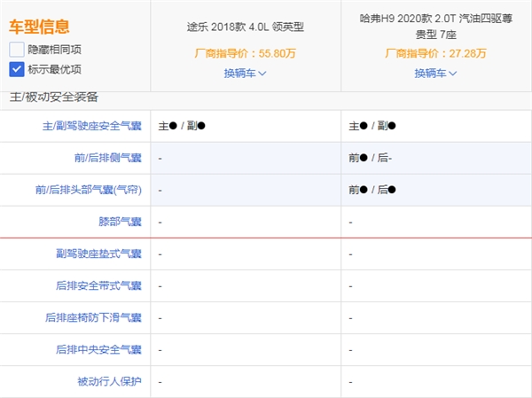Click the 后排安全带式气囊 row label

coord(98,286)
